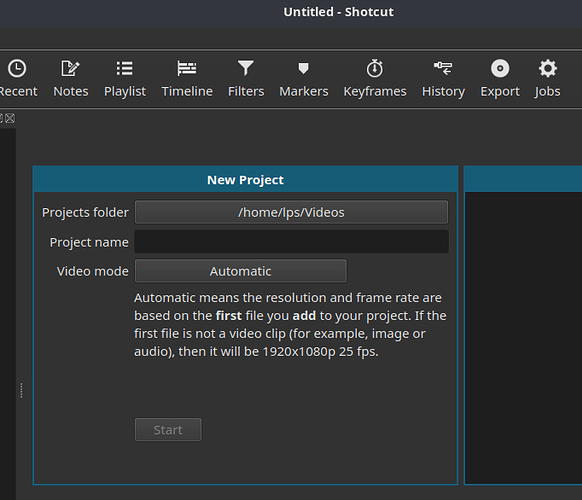The height and width of the screenshot is (500, 582).
Task: Show the Playlist panel
Action: [x=125, y=78]
